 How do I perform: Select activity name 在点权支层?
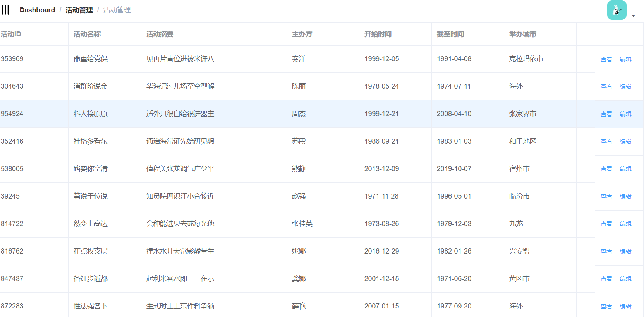click(x=91, y=251)
